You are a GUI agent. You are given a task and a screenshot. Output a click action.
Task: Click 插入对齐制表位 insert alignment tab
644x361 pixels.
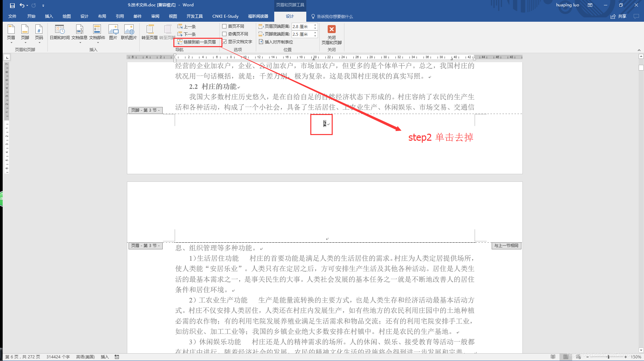(x=276, y=42)
